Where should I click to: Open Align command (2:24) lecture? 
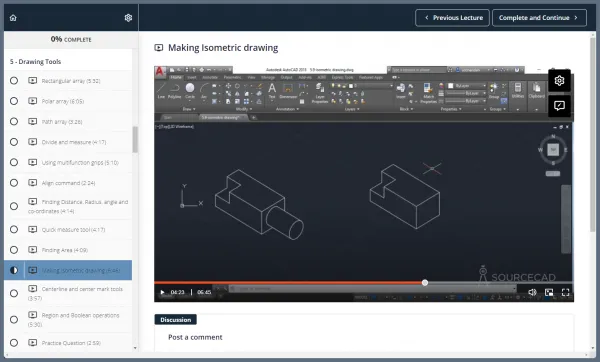(68, 183)
